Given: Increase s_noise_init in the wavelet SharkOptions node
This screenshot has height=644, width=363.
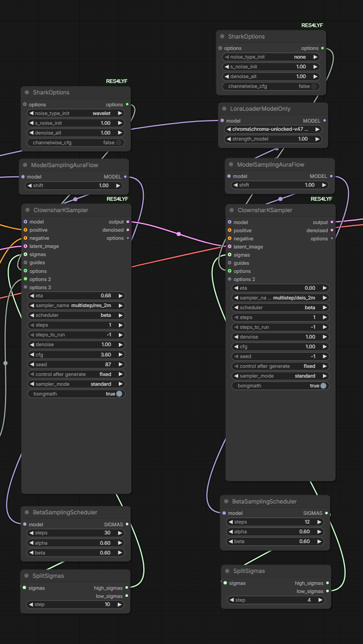Looking at the screenshot, I should (x=120, y=123).
